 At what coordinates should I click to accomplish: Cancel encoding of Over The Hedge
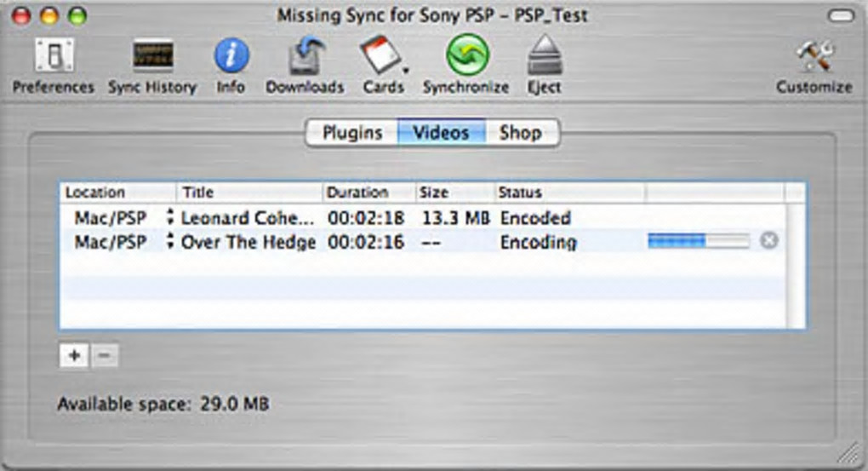tap(768, 241)
